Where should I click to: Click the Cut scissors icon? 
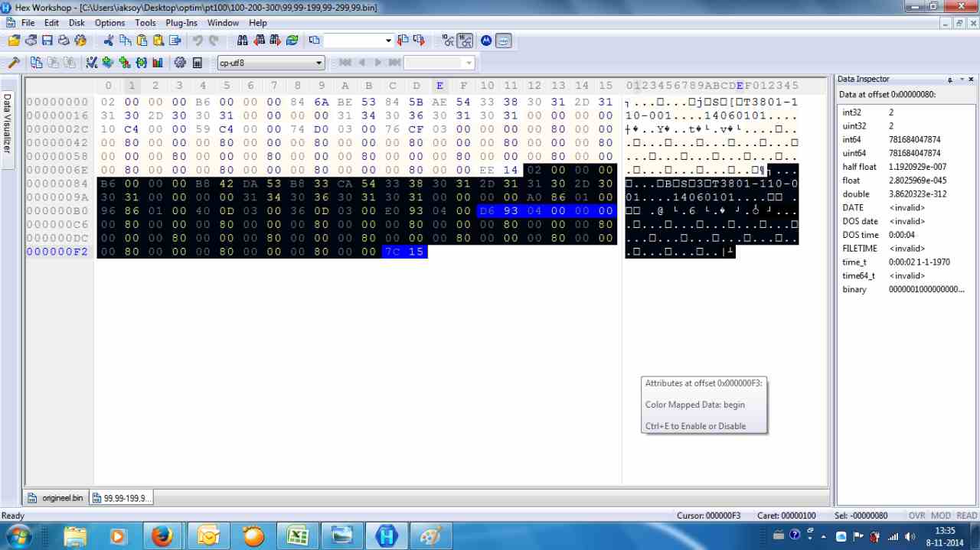108,41
